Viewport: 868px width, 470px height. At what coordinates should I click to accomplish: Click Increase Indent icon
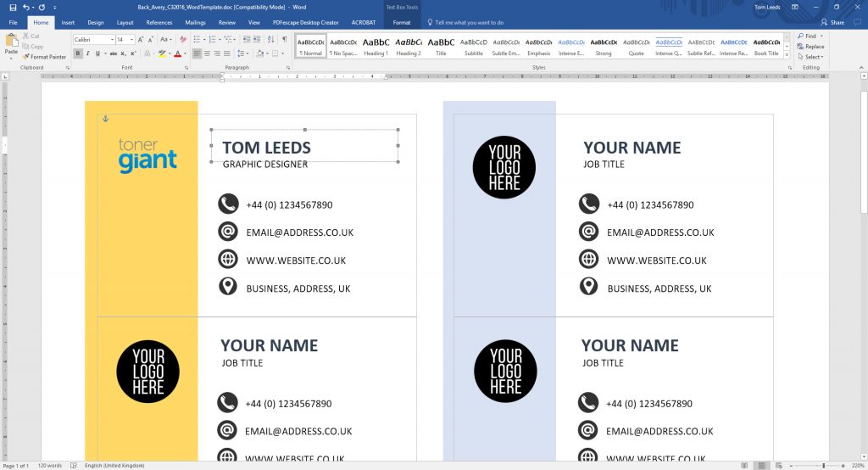pos(258,39)
